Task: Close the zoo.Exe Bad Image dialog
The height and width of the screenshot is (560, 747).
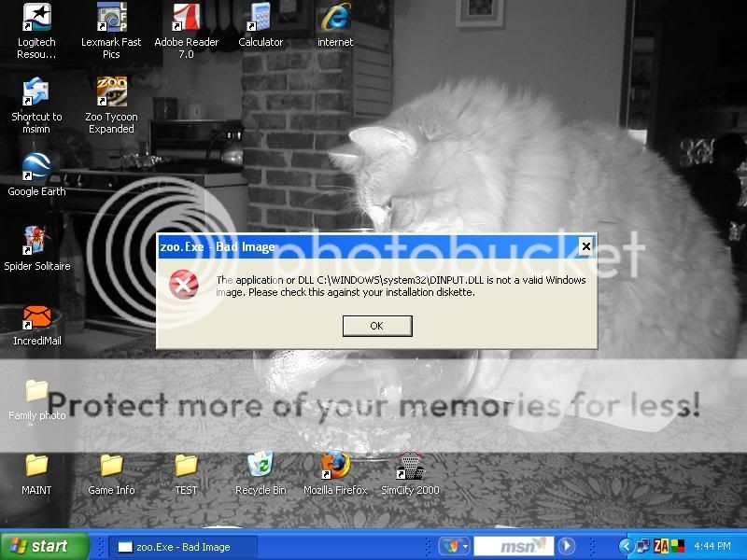Action: (585, 246)
